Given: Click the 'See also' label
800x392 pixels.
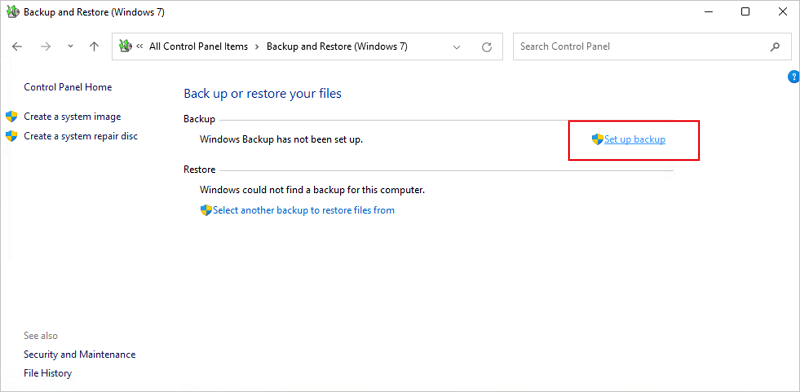Looking at the screenshot, I should [x=41, y=336].
